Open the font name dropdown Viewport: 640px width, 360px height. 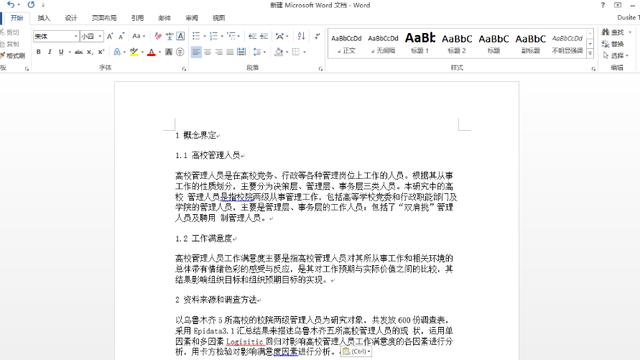click(76, 36)
